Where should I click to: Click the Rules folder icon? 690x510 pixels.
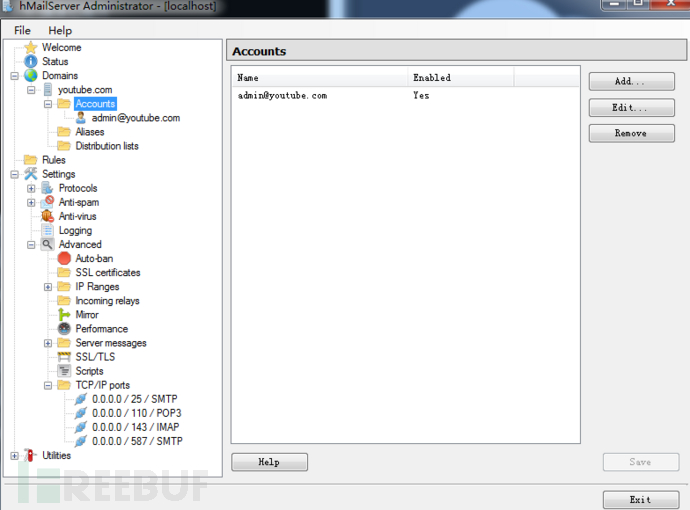(31, 160)
